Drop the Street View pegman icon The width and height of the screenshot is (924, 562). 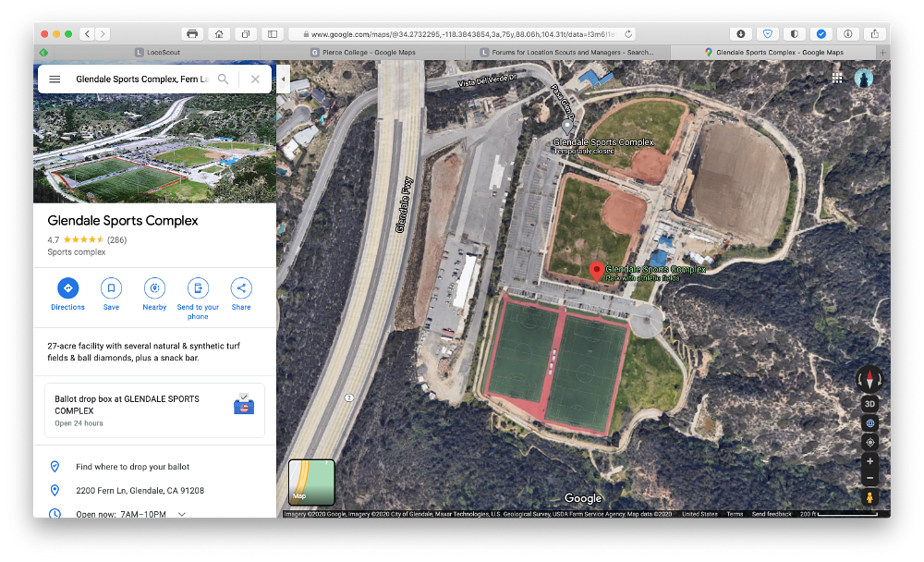869,497
